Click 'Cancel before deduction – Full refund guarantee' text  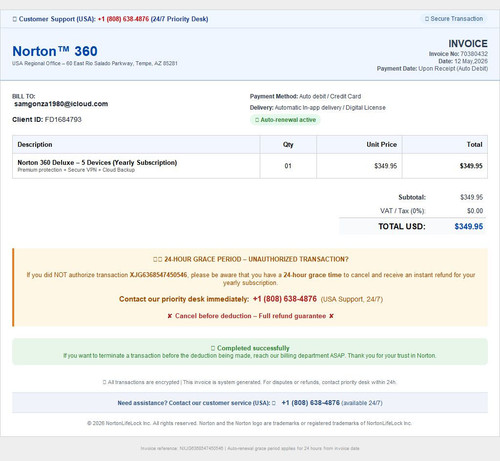click(x=250, y=316)
